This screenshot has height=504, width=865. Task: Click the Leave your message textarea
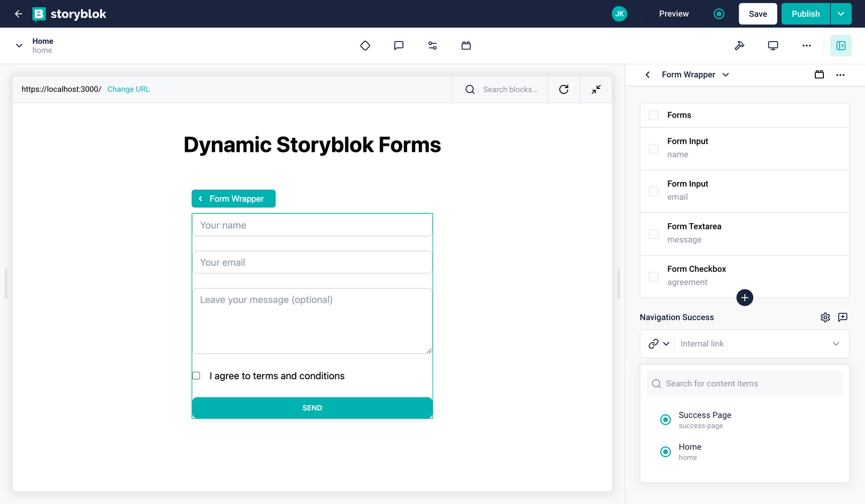coord(312,321)
